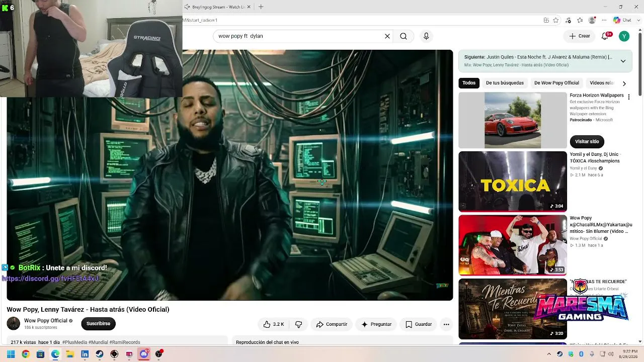Click the discord.gg link in chat overlay
The width and height of the screenshot is (644, 362).
[50, 279]
